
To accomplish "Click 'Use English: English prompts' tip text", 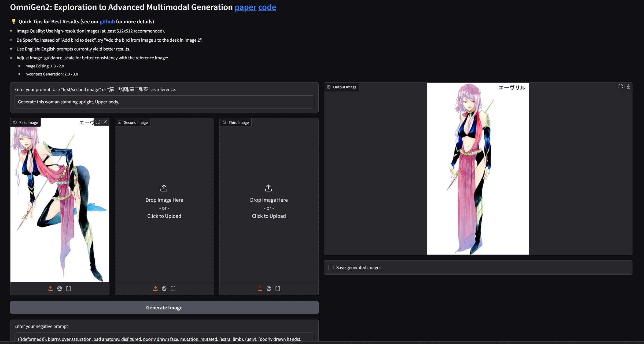I will (73, 49).
